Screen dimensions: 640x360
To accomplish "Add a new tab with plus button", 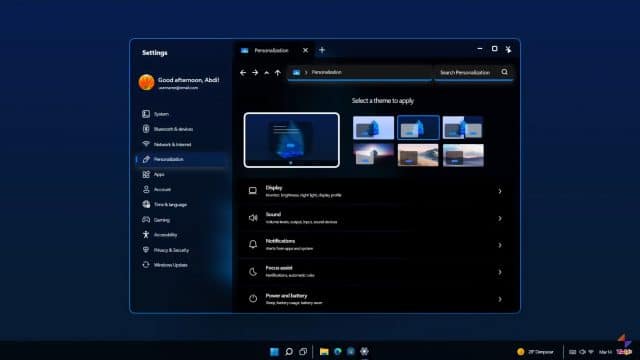I will [x=322, y=50].
